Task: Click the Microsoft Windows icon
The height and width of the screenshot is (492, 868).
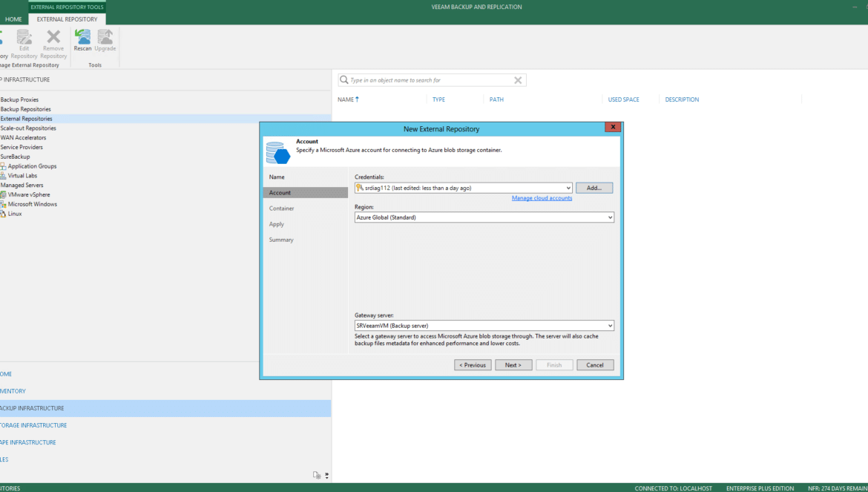Action: 3,204
